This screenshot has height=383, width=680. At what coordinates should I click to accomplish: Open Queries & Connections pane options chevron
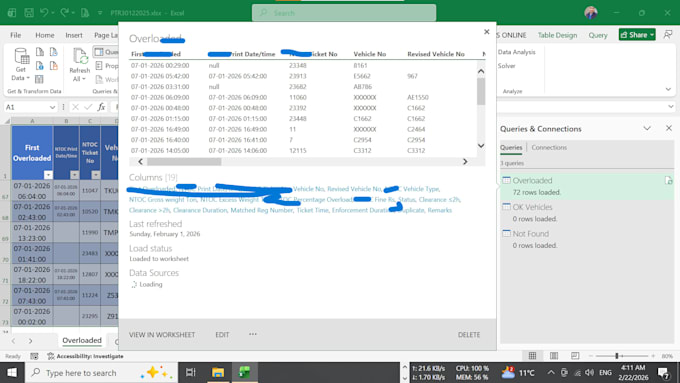(647, 128)
